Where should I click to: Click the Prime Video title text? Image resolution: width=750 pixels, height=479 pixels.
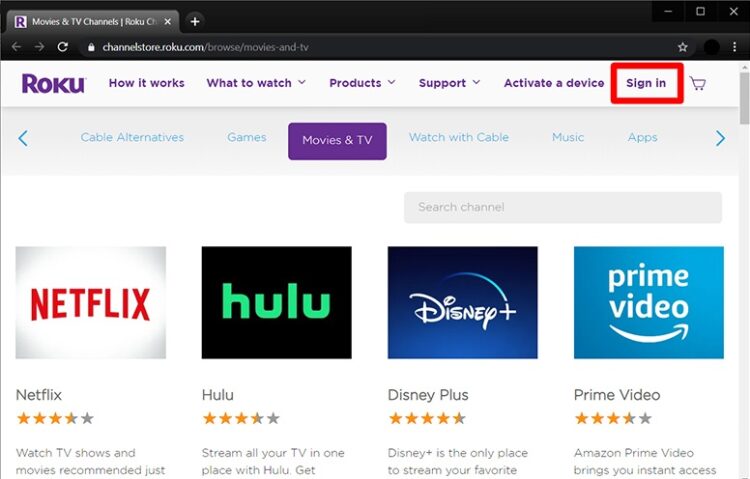(617, 395)
